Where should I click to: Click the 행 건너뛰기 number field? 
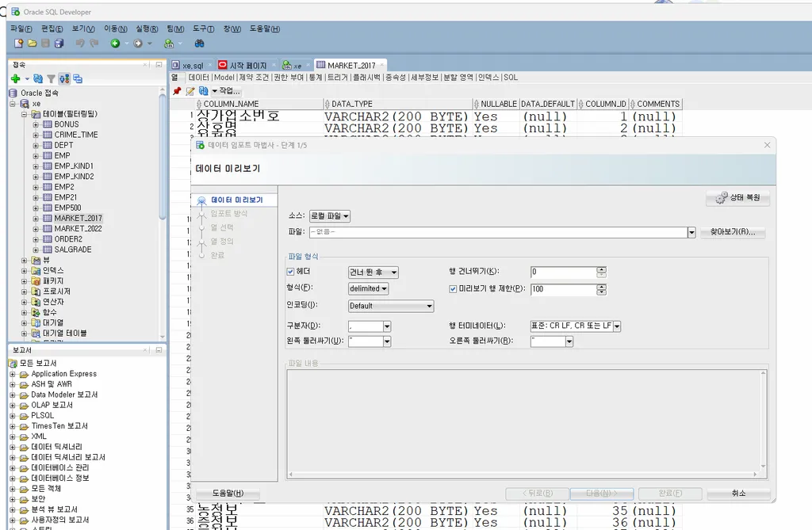pyautogui.click(x=564, y=272)
